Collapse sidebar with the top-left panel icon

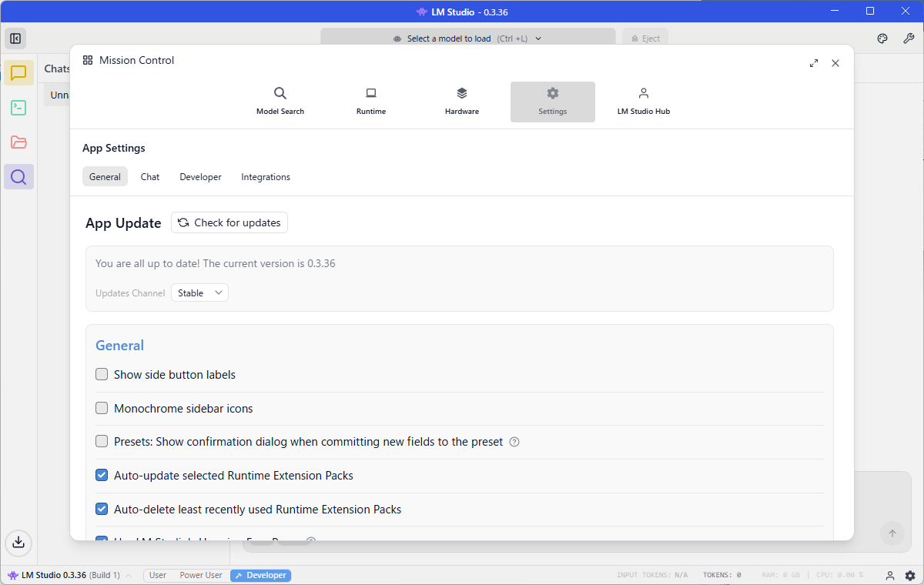[15, 38]
